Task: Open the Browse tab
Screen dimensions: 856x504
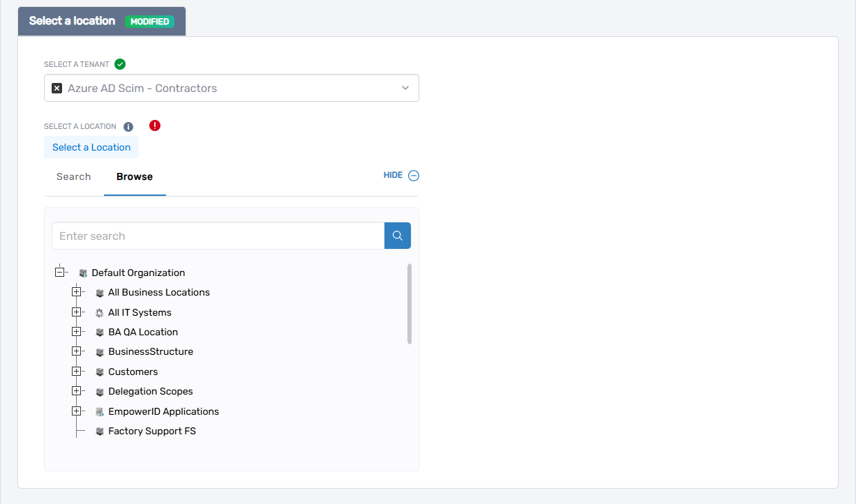Action: tap(135, 176)
